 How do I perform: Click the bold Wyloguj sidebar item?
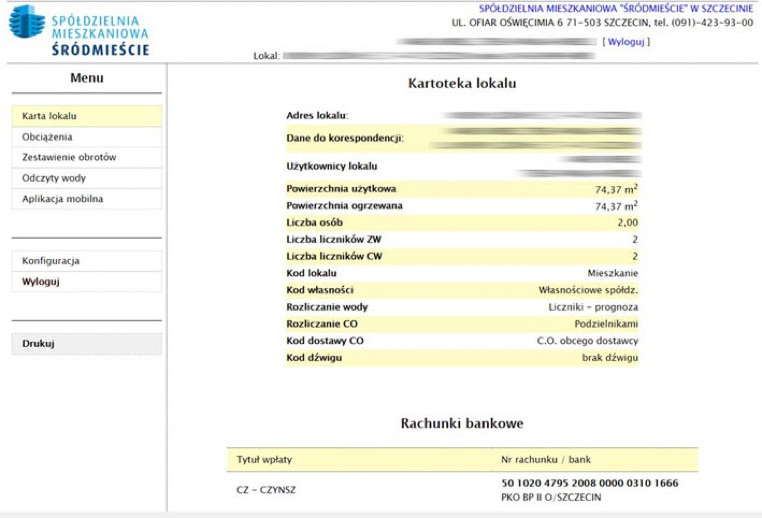[x=41, y=281]
